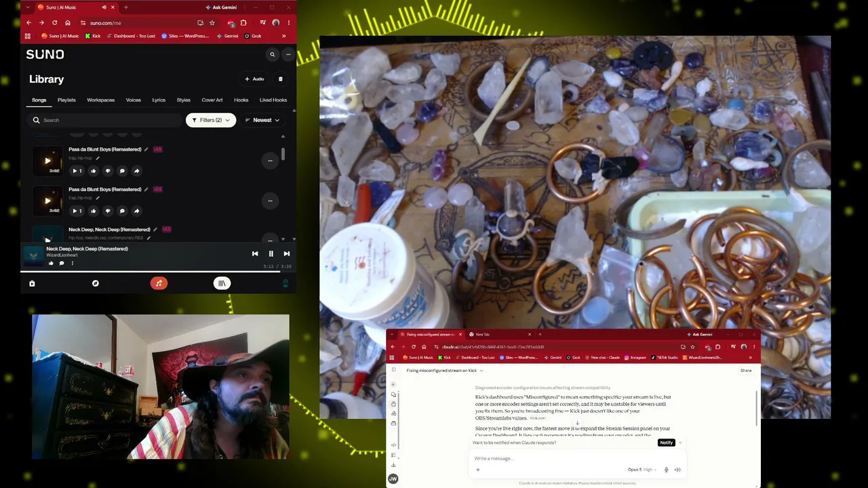Expand the Filters (2) dropdown
This screenshot has height=488, width=868.
(211, 120)
